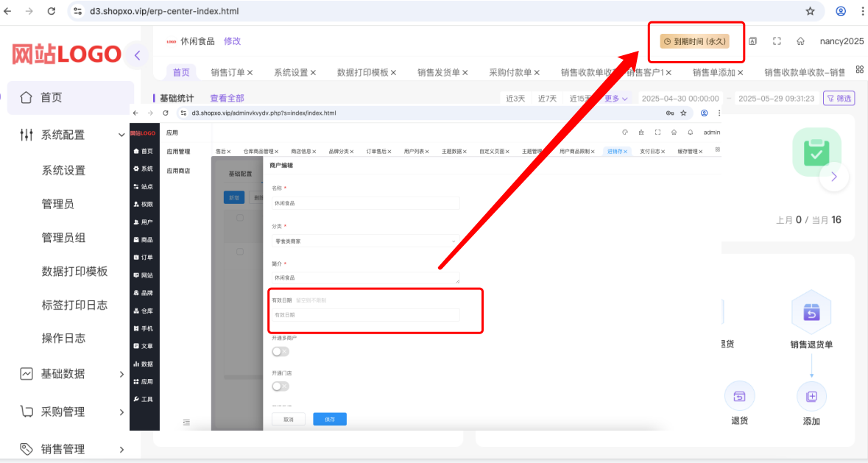The width and height of the screenshot is (868, 463).
Task: Click 系统 in the inner dark sidebar
Action: [x=144, y=169]
